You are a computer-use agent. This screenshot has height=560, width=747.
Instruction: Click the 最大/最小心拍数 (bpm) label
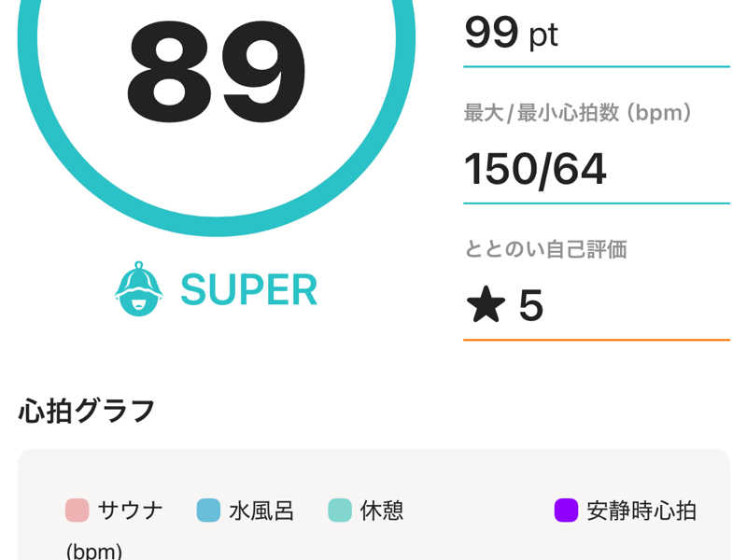pyautogui.click(x=578, y=113)
